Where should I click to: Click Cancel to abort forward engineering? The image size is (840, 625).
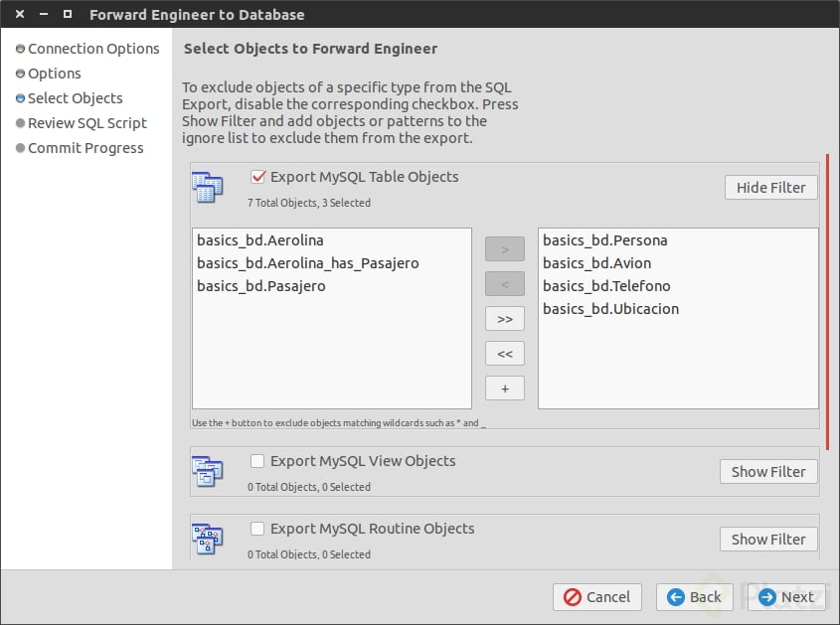click(x=597, y=597)
